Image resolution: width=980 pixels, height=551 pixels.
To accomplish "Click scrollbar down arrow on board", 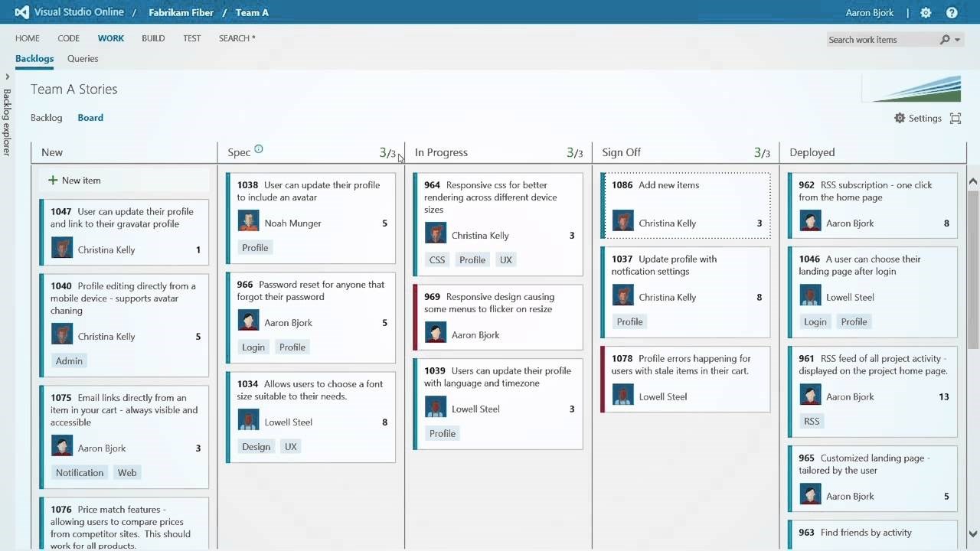I will tap(973, 534).
